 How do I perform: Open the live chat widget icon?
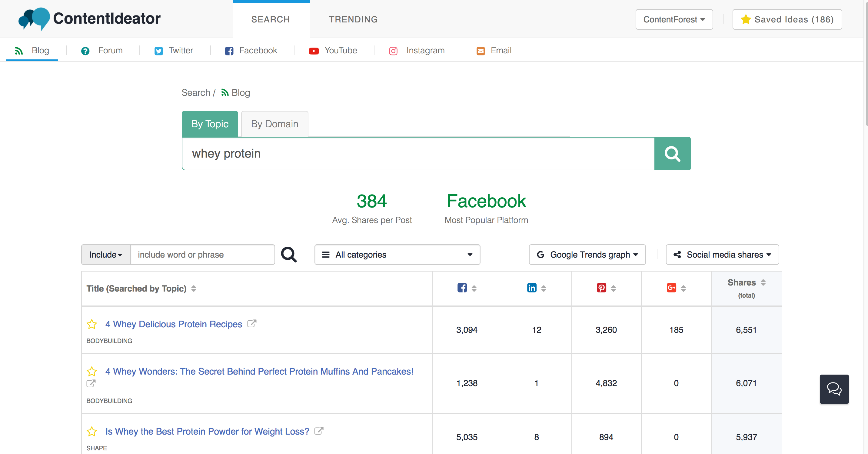click(834, 389)
